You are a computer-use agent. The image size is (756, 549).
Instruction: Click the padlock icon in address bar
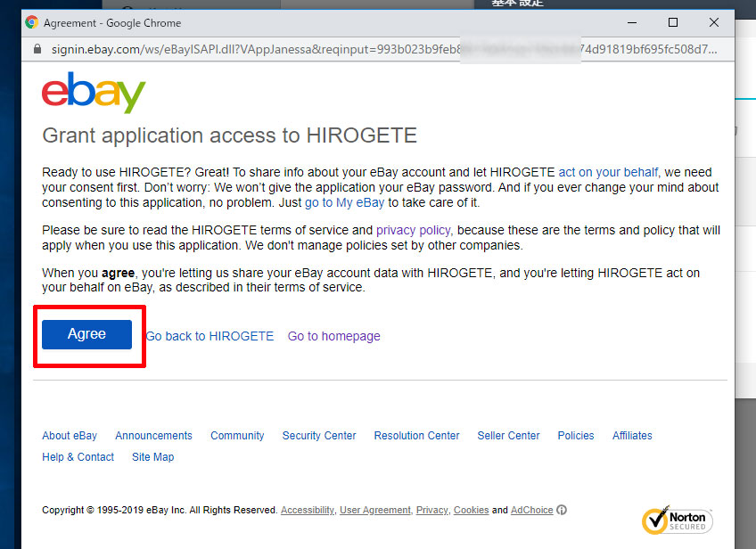[x=37, y=49]
